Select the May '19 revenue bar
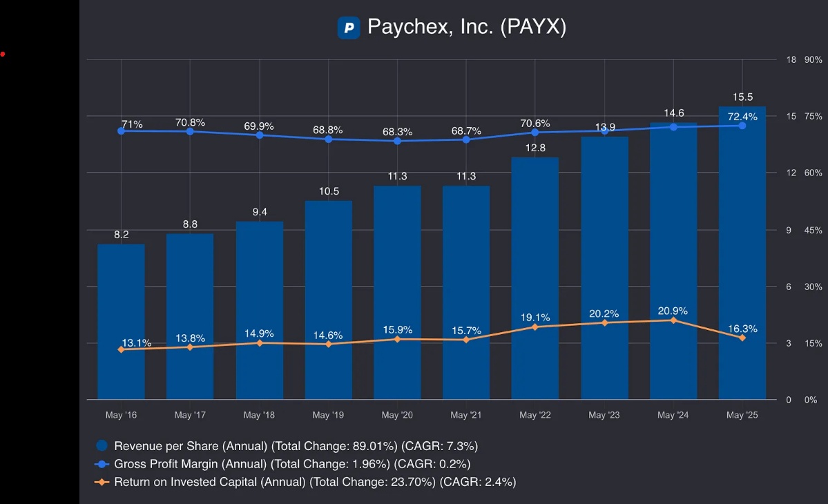Screen dimensions: 828x504 click(x=329, y=300)
